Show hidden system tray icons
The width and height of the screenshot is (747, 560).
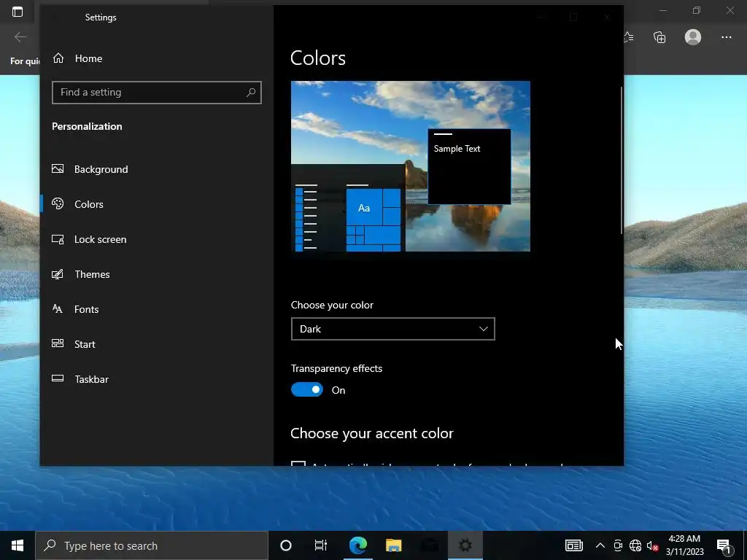(x=600, y=545)
